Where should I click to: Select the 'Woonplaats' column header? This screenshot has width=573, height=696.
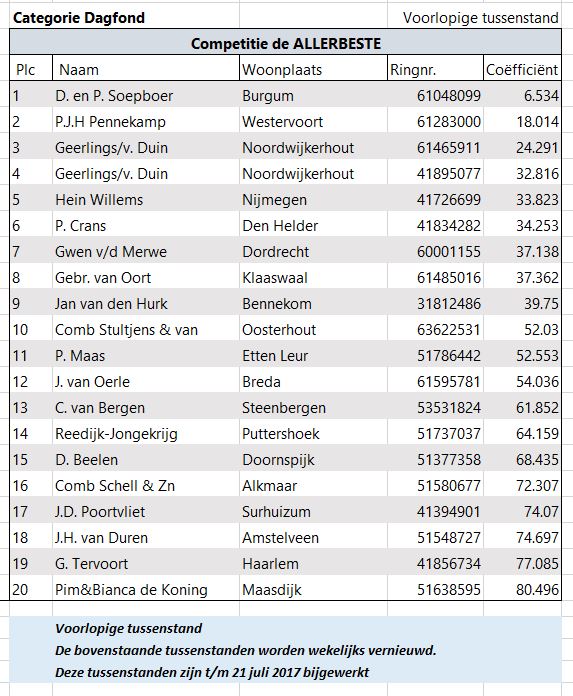[313, 69]
